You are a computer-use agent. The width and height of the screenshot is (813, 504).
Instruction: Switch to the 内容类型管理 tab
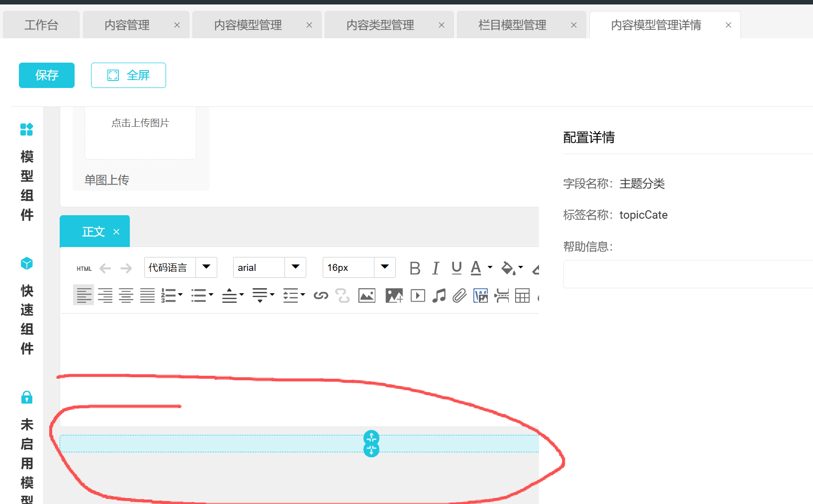point(380,25)
